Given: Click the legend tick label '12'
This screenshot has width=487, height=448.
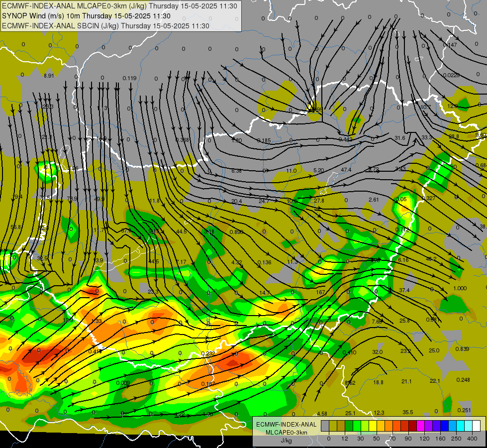Looking at the screenshot, I should [344, 439].
